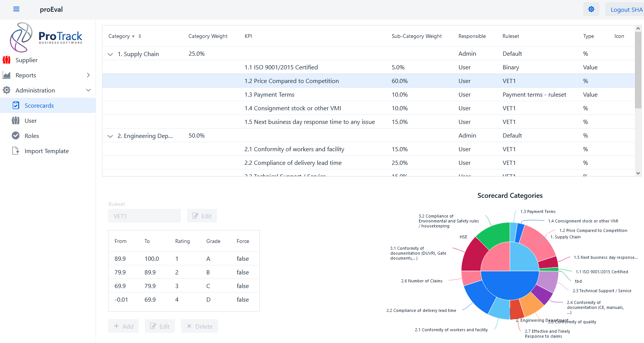Screen dimensions: 644x343
Task: Click the Supplier people icon
Action: click(x=6, y=60)
